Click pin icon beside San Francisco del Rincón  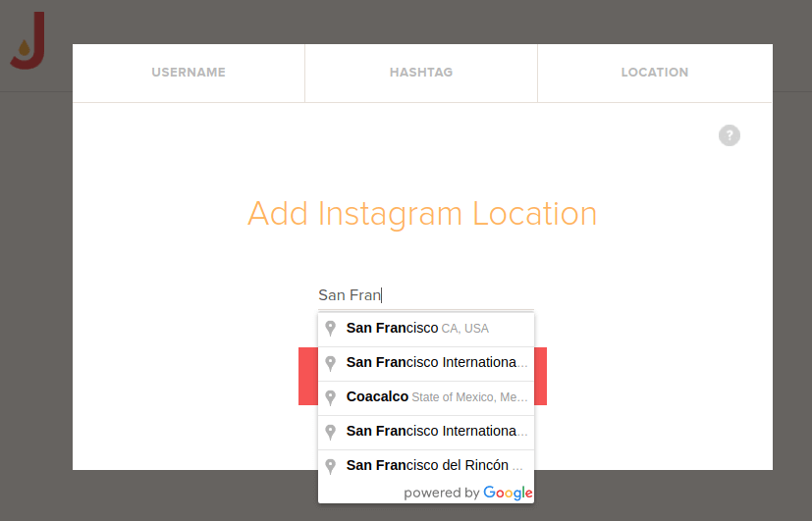pos(330,466)
